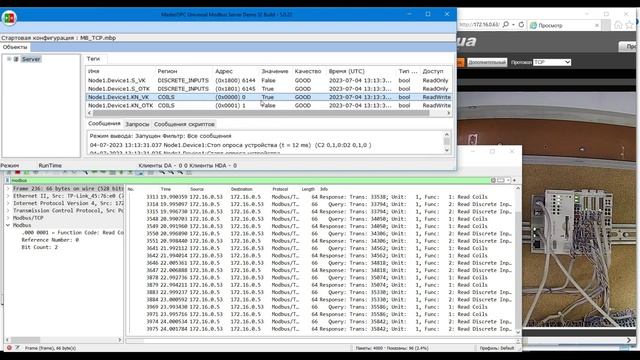Expand Transmission Control Protocol row
Viewport: 640px width, 360px height.
coord(8,211)
